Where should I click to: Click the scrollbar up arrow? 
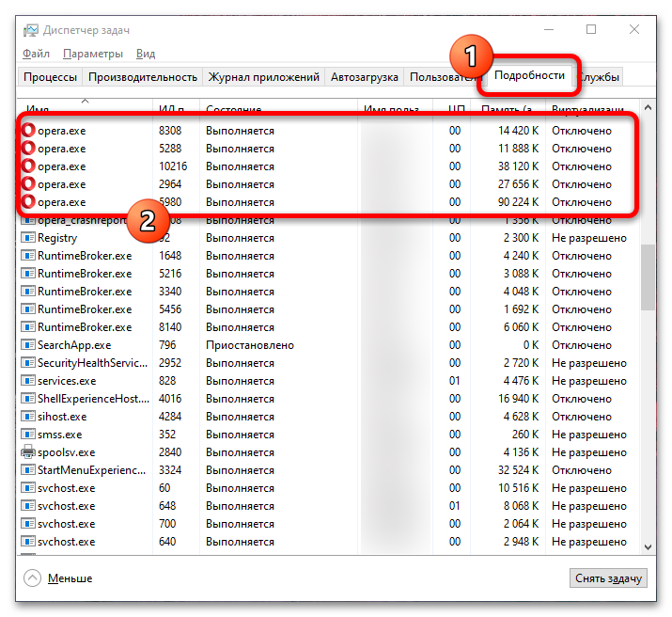pos(648,107)
